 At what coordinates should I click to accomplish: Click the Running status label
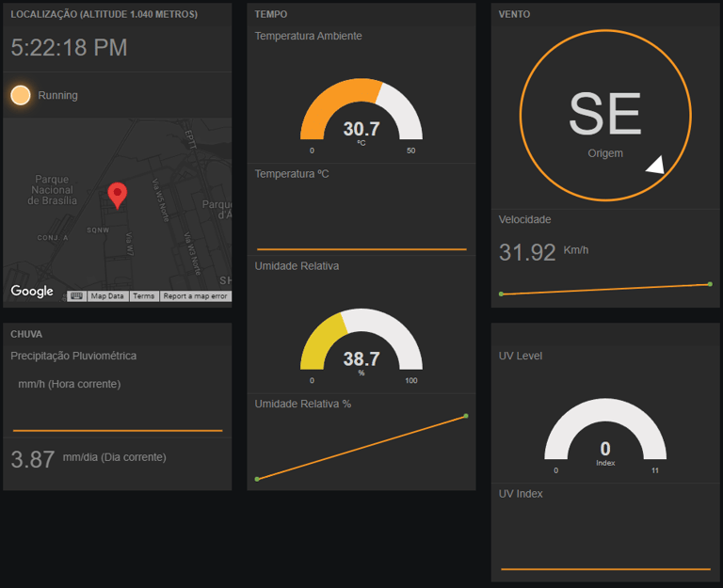[x=57, y=95]
